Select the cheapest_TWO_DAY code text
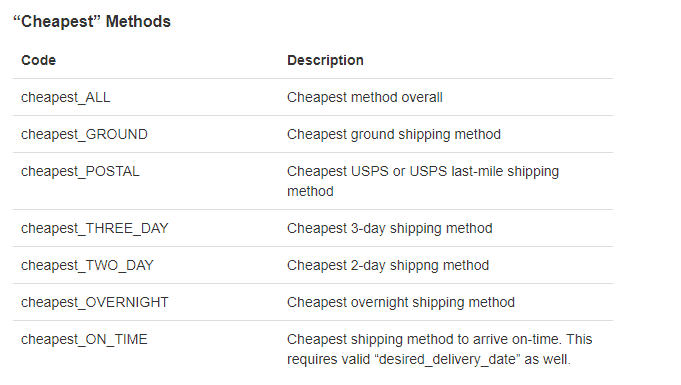The image size is (681, 385). (87, 265)
